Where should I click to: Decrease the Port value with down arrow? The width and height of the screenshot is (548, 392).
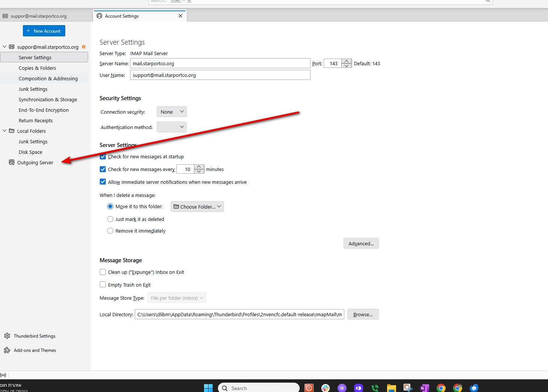pos(347,66)
